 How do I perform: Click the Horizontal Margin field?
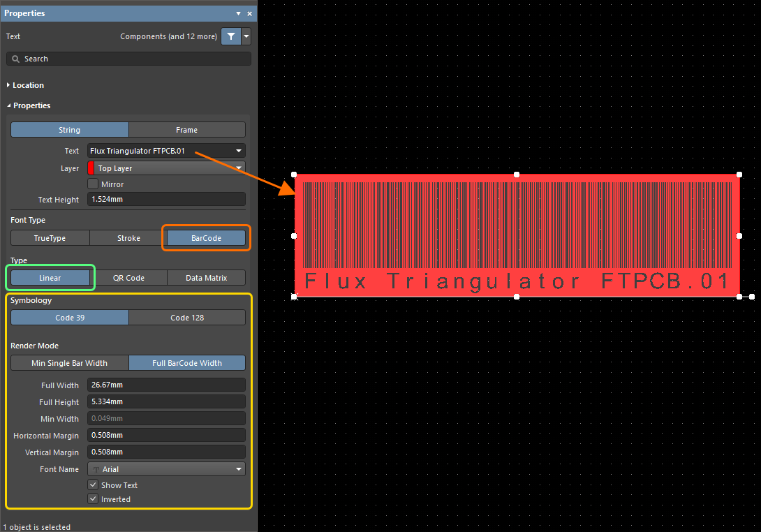point(166,435)
